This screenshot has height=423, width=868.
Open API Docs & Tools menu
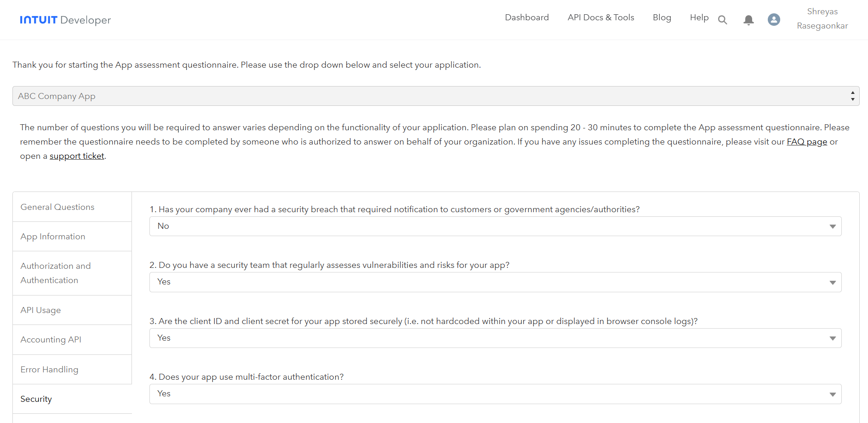[x=600, y=17]
